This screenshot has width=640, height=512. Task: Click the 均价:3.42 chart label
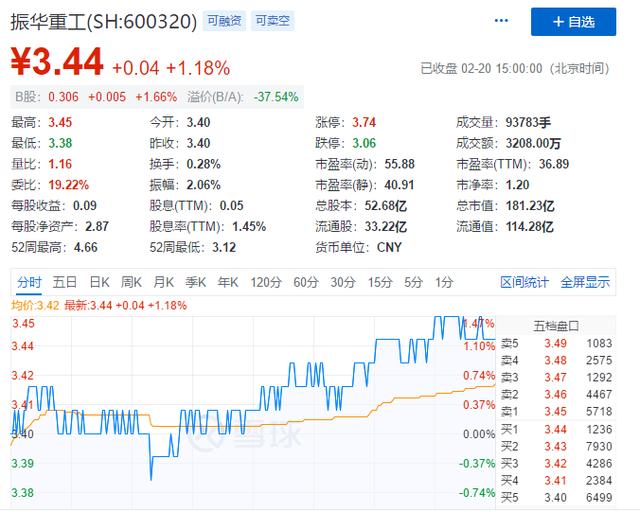(35, 305)
